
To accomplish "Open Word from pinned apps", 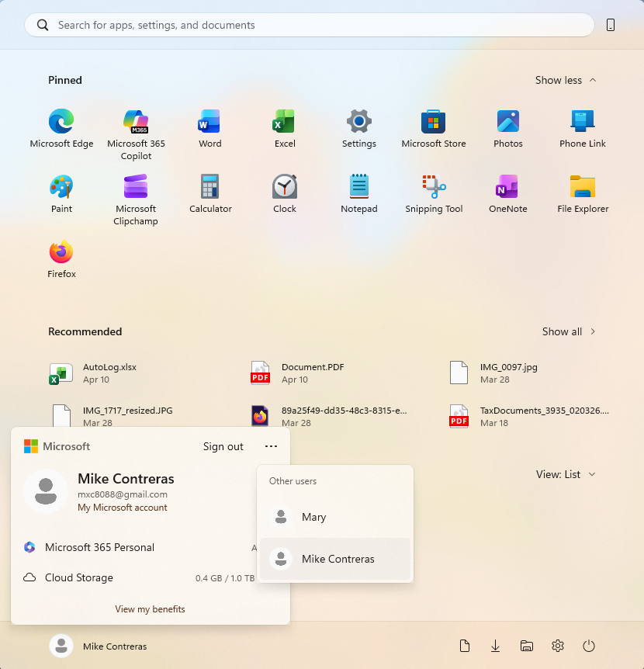I will pyautogui.click(x=209, y=128).
